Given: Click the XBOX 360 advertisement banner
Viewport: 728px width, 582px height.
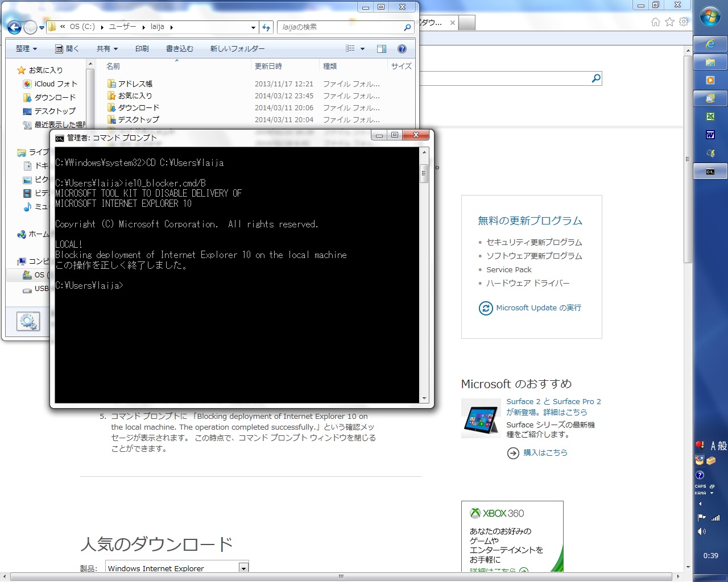Looking at the screenshot, I should [x=512, y=537].
